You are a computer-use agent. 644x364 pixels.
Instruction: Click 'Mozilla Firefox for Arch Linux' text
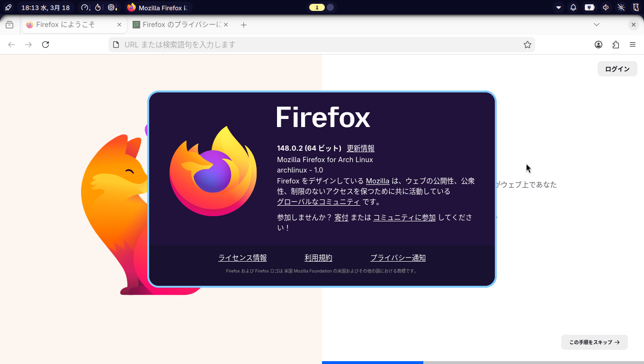pyautogui.click(x=325, y=160)
